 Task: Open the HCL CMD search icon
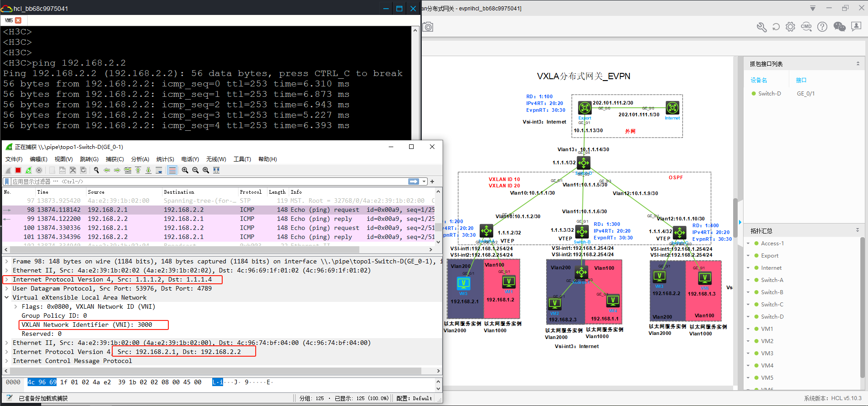[x=806, y=27]
